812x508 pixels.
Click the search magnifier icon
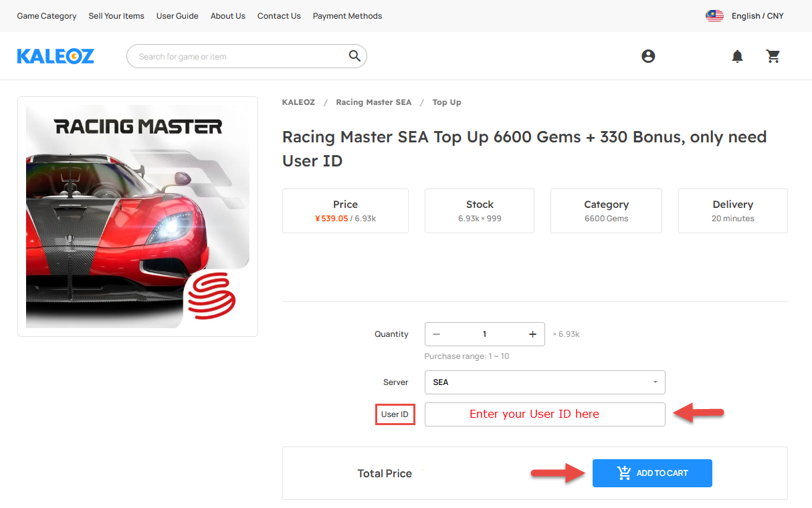pos(354,56)
